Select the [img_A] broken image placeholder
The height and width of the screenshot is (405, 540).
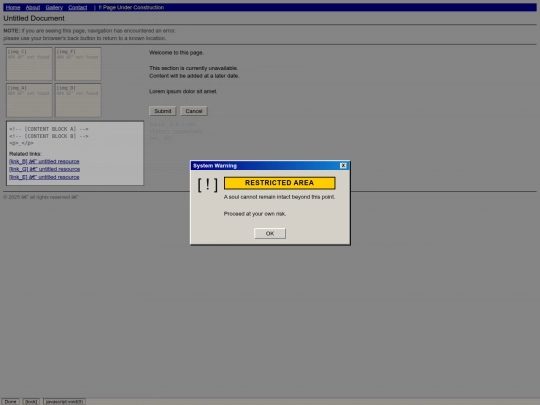[x=29, y=100]
